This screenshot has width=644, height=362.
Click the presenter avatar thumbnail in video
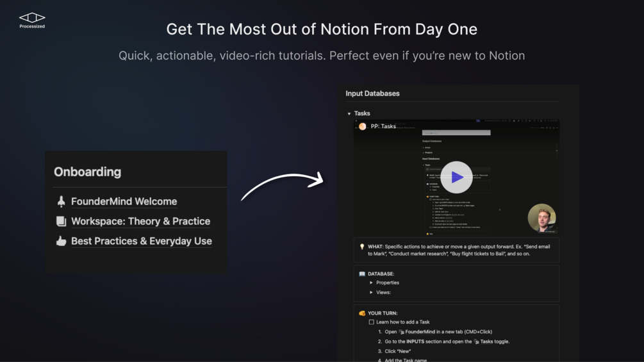(x=541, y=218)
